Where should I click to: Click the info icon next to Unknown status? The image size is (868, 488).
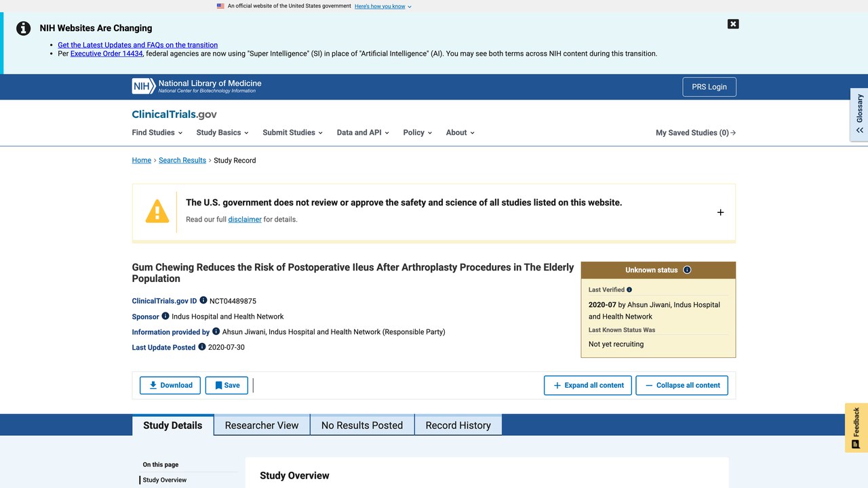pyautogui.click(x=687, y=270)
